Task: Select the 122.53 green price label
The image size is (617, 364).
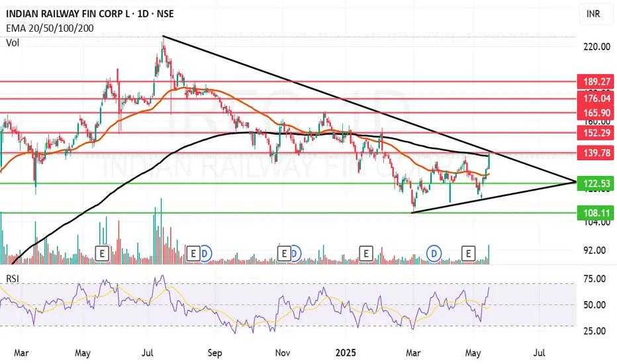Action: 596,183
